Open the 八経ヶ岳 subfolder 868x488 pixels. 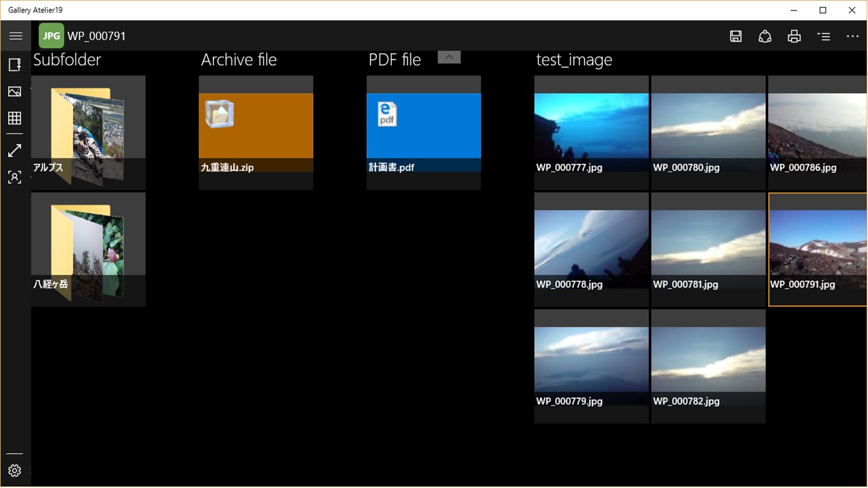(x=89, y=249)
